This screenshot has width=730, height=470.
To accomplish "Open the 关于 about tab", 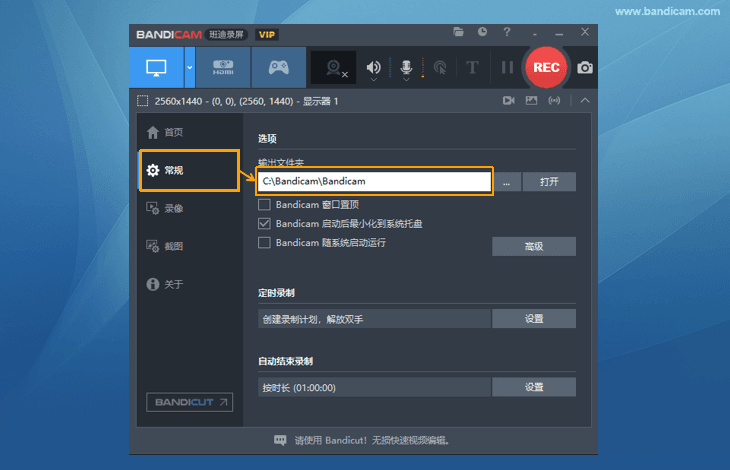I will pos(189,284).
